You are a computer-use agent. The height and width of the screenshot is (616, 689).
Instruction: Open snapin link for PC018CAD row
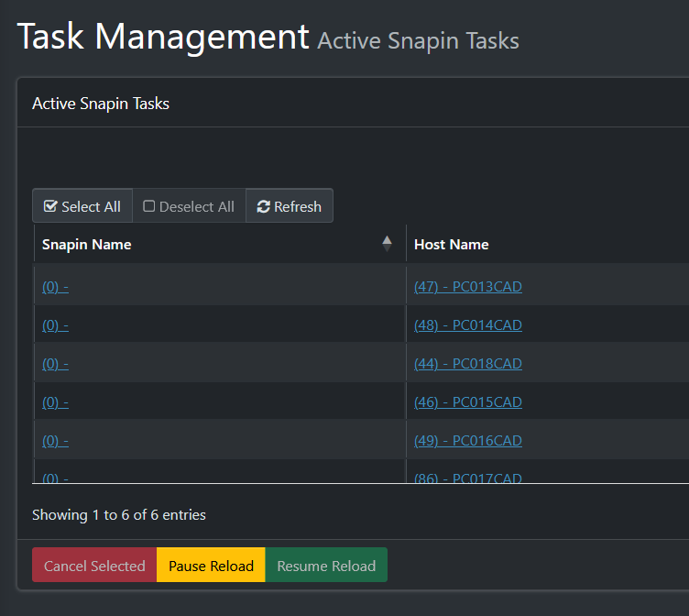pos(55,364)
